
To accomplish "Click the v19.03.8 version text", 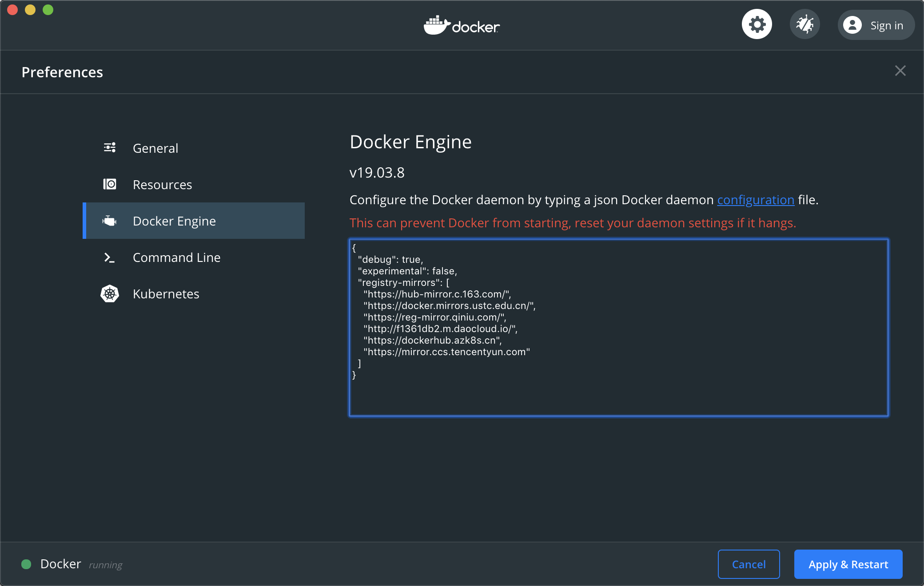I will pyautogui.click(x=377, y=173).
